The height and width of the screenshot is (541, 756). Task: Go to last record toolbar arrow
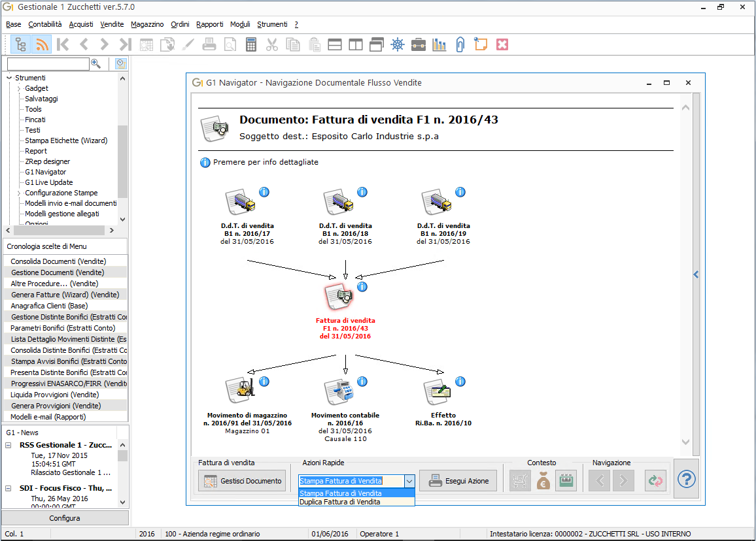(x=126, y=45)
